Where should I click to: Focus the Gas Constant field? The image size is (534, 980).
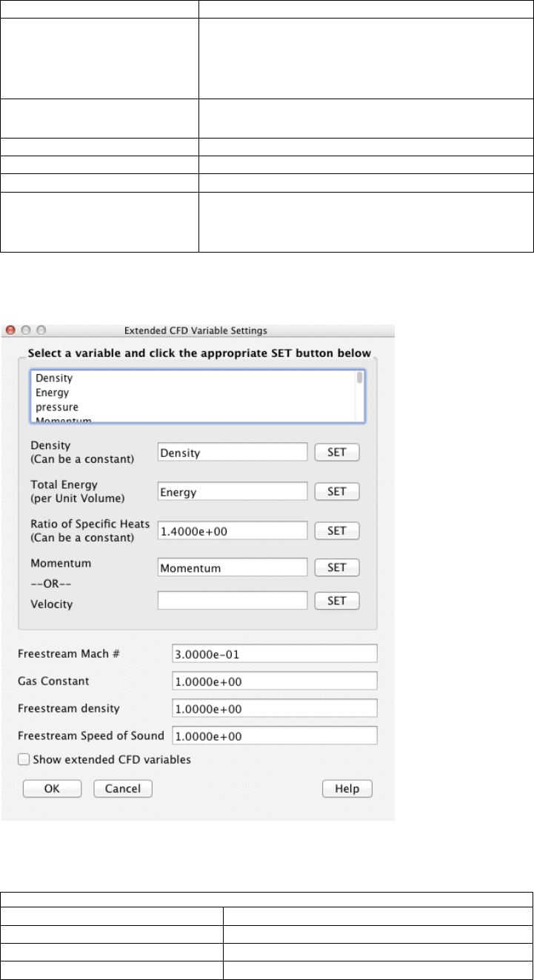274,681
